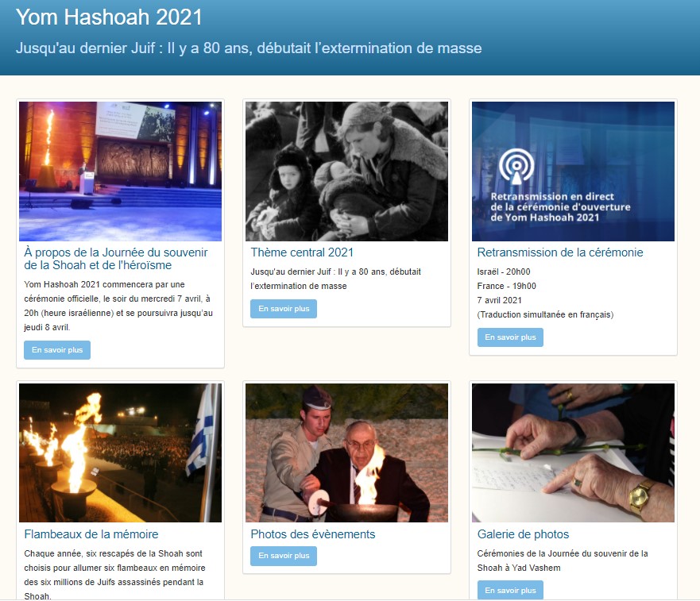
Task: Click 'En savoir plus' under Thème central 2021
Action: pos(284,309)
